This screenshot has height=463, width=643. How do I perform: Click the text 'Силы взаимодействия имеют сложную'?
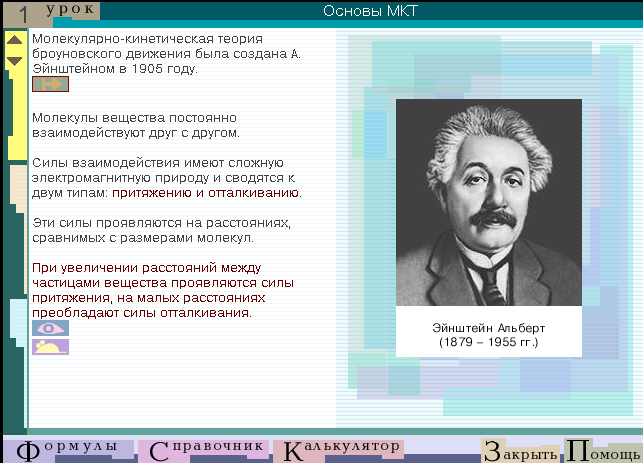point(158,163)
